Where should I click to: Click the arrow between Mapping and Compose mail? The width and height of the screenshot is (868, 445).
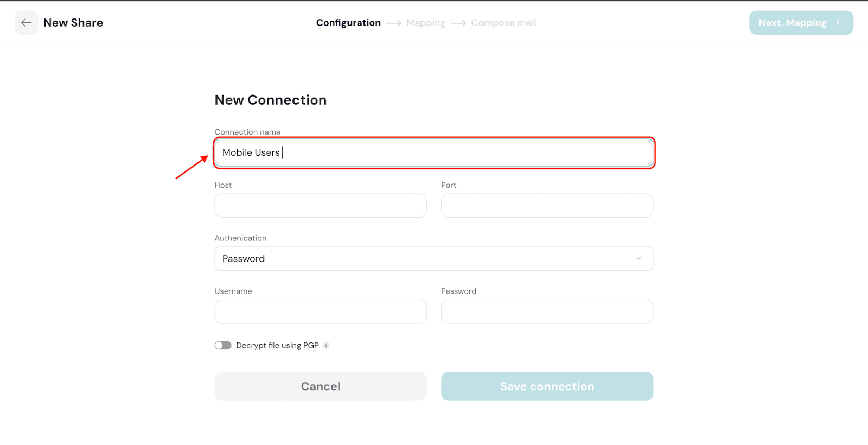(x=458, y=23)
